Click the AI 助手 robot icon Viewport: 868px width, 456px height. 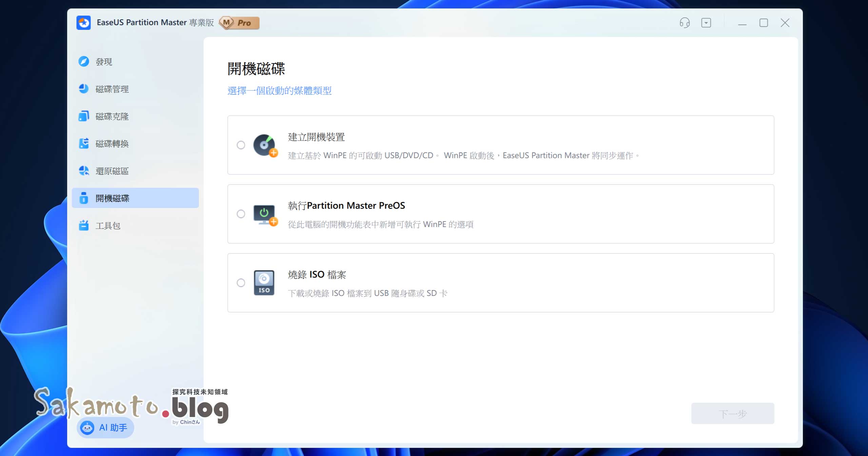(87, 428)
